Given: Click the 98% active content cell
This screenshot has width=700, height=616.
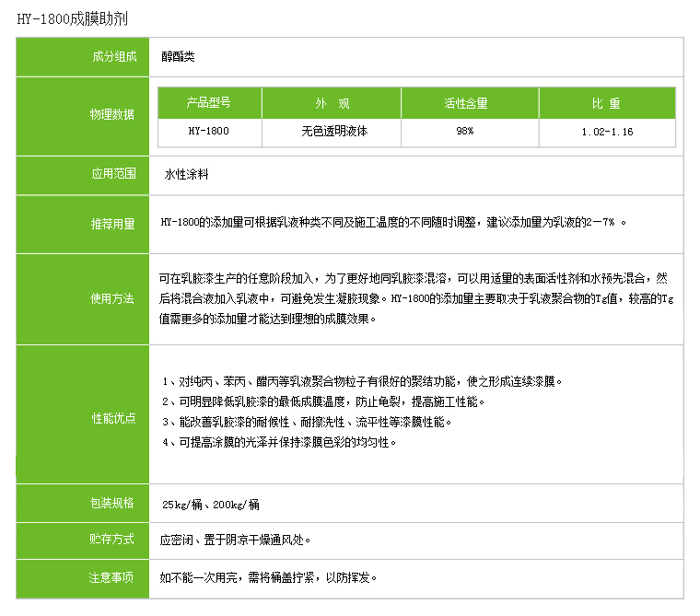Looking at the screenshot, I should (x=465, y=132).
